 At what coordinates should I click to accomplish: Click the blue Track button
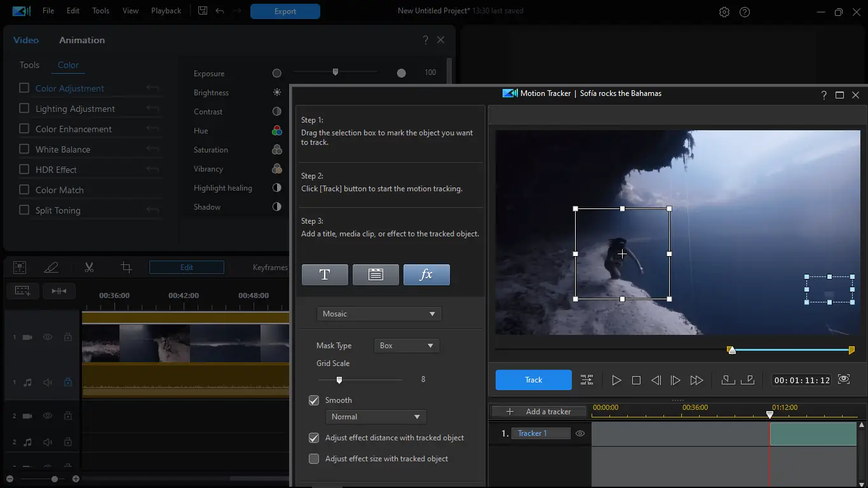click(534, 380)
